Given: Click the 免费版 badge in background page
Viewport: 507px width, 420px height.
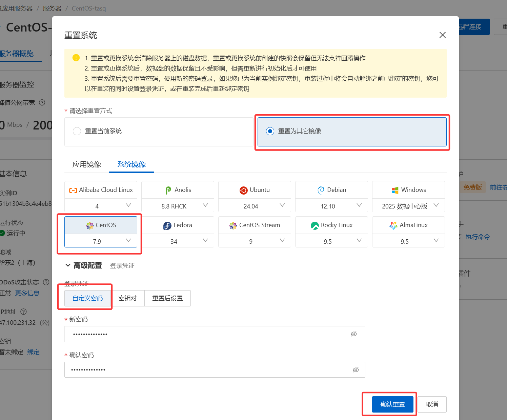Looking at the screenshot, I should click(472, 187).
